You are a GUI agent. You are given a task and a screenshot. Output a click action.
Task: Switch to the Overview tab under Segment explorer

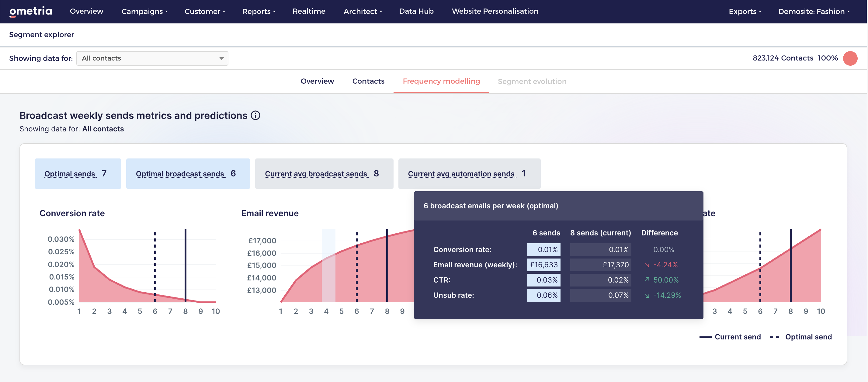pos(317,81)
